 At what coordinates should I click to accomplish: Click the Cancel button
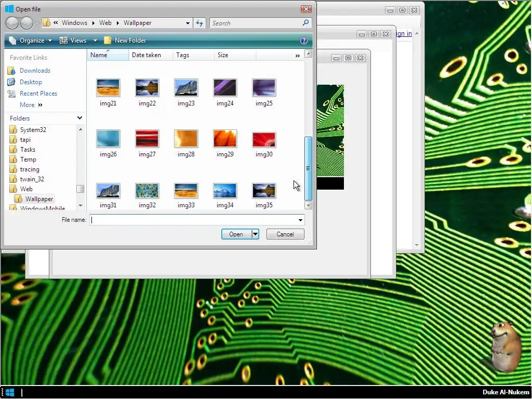click(x=285, y=234)
